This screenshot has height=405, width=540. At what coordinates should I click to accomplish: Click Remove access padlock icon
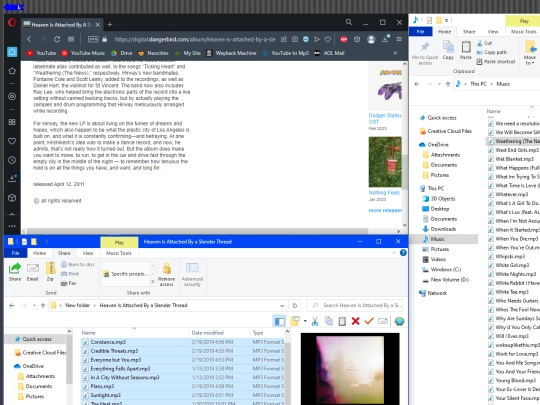click(x=166, y=274)
